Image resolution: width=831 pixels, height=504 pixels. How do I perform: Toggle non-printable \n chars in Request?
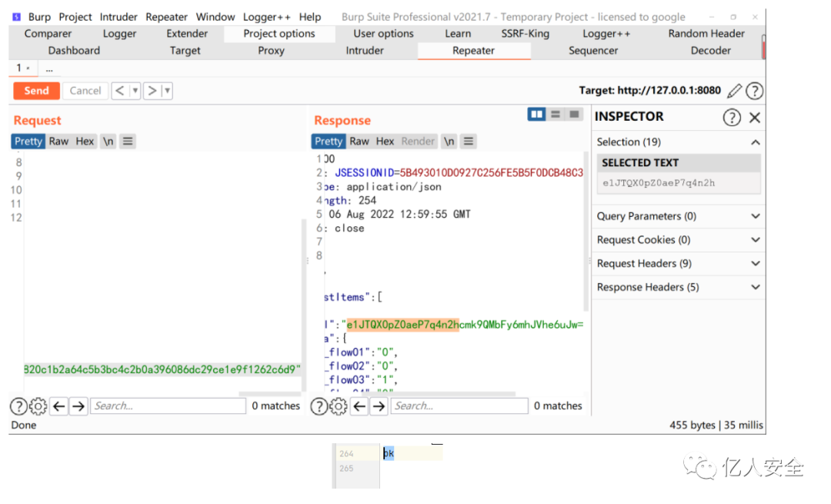(108, 142)
